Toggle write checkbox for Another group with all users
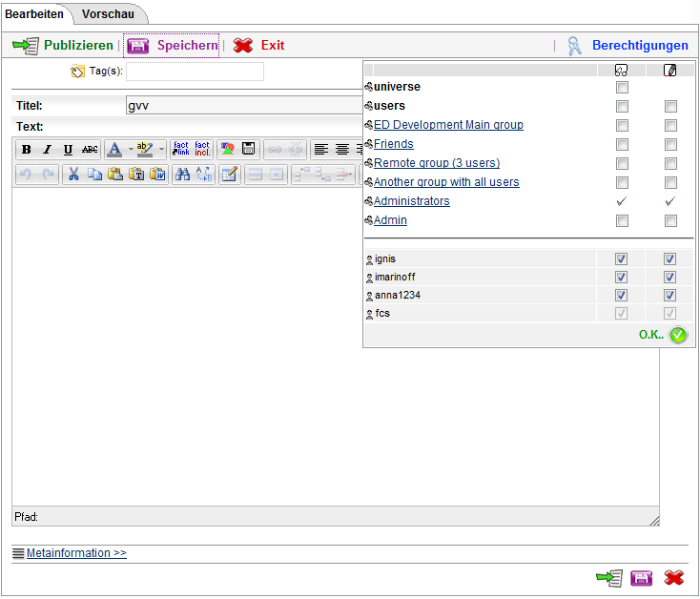The image size is (700, 599). click(x=670, y=182)
